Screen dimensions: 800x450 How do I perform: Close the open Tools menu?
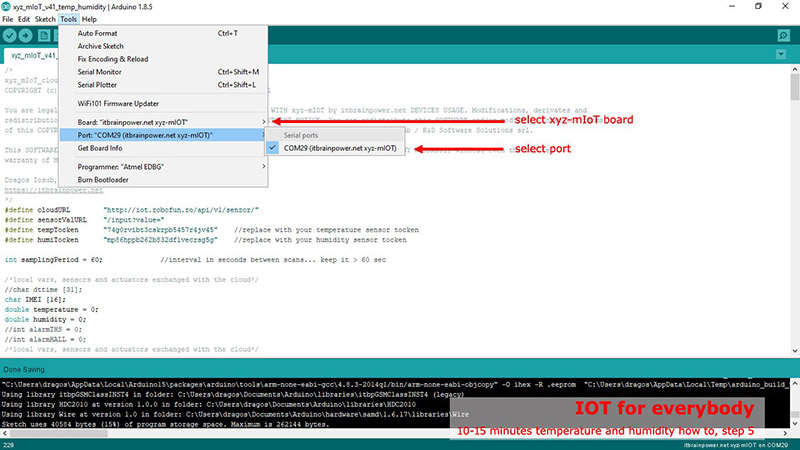pyautogui.click(x=68, y=19)
